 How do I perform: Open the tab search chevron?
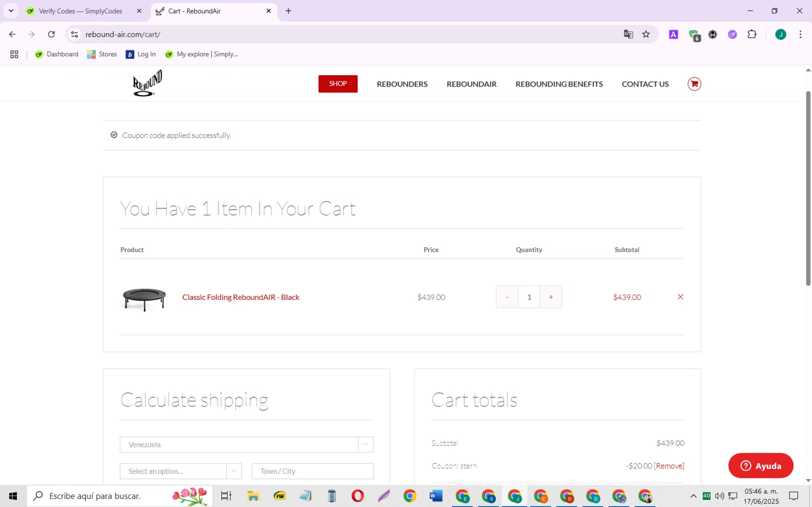(10, 11)
